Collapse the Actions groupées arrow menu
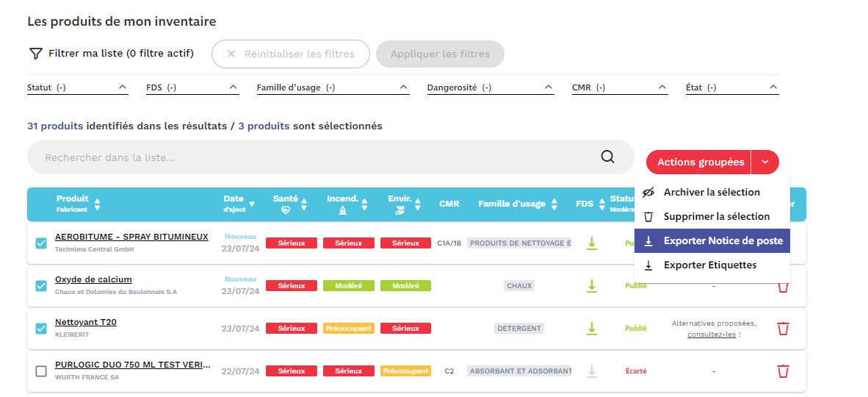Viewport: 868px width, 397px height. pos(765,162)
